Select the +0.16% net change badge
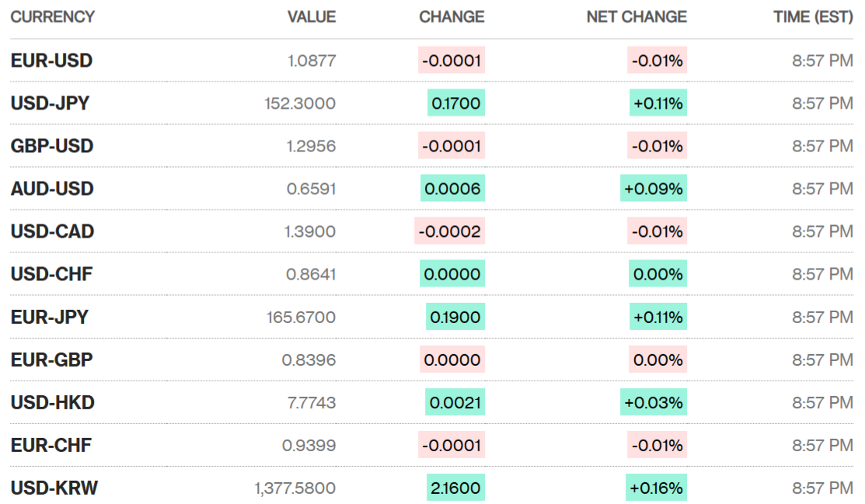 click(x=656, y=488)
